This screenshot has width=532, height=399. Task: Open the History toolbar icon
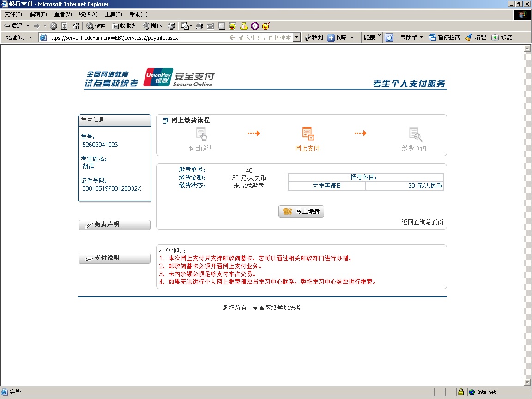(x=171, y=26)
